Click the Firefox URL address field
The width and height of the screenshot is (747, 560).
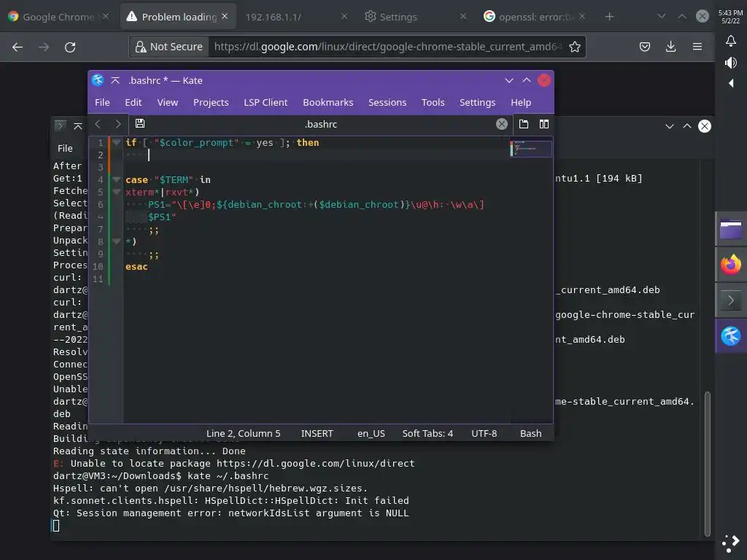pyautogui.click(x=388, y=47)
